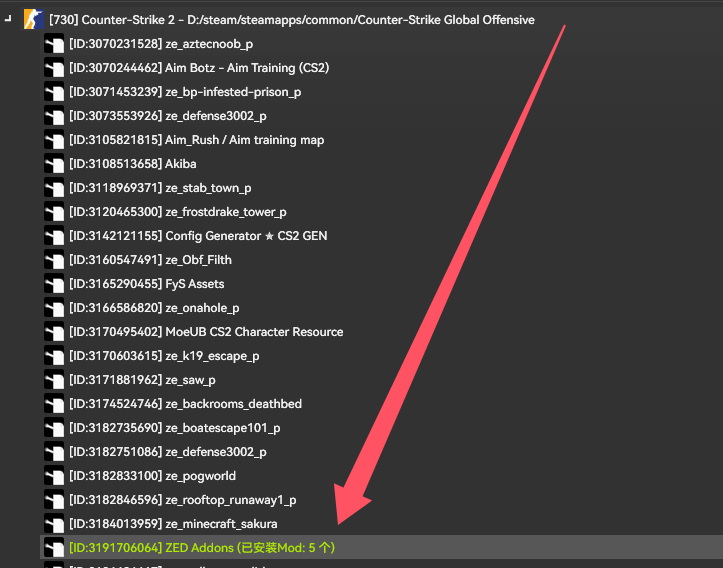
Task: Select the Akiba workshop item
Action: (133, 164)
